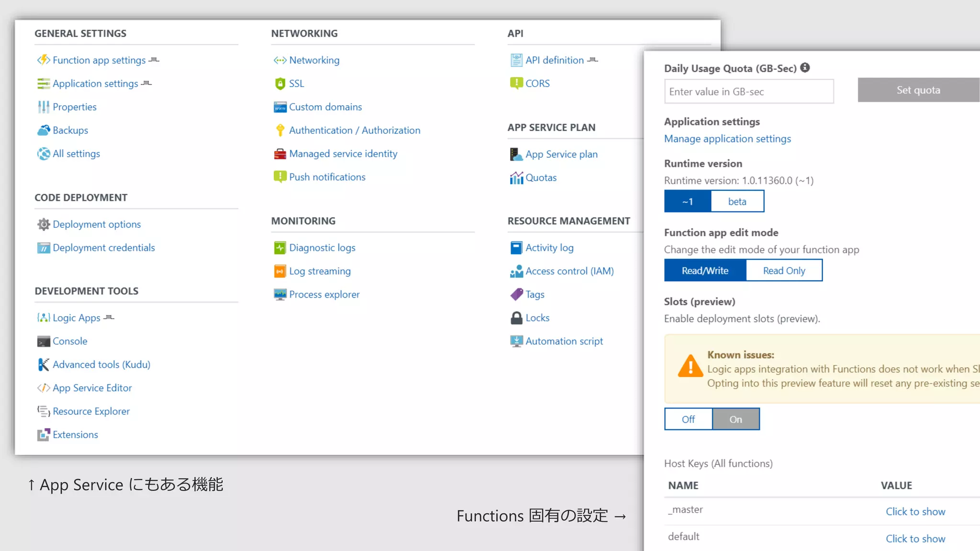Image resolution: width=980 pixels, height=551 pixels.
Task: Click the Quotas chart icon
Action: (x=516, y=177)
